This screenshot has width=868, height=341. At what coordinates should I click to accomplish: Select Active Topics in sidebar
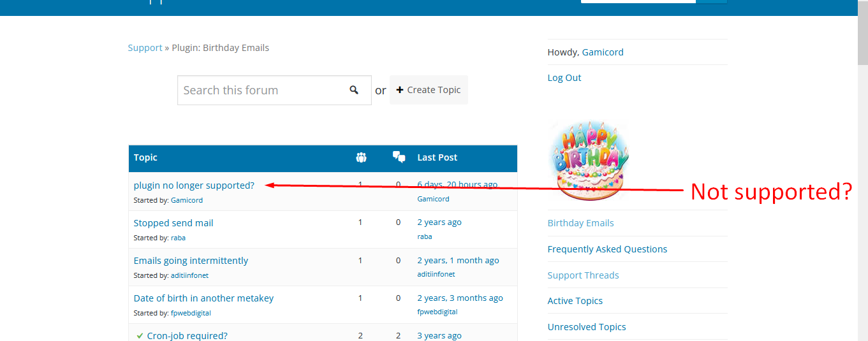575,301
